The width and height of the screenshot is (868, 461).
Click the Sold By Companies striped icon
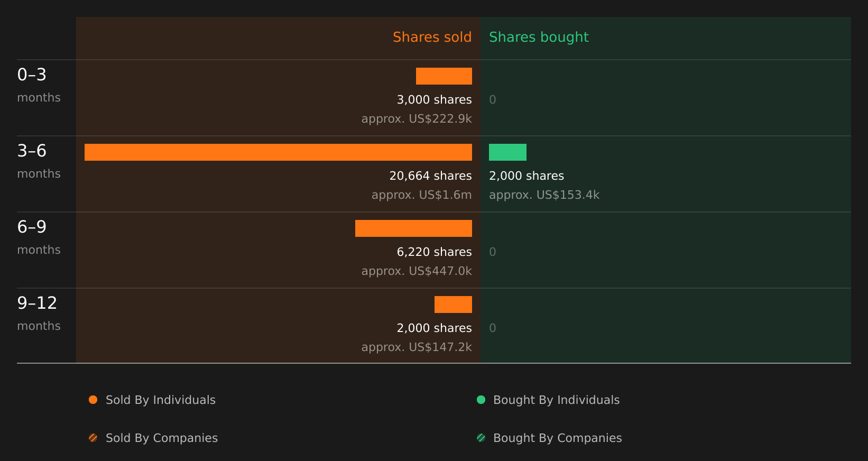tap(93, 438)
